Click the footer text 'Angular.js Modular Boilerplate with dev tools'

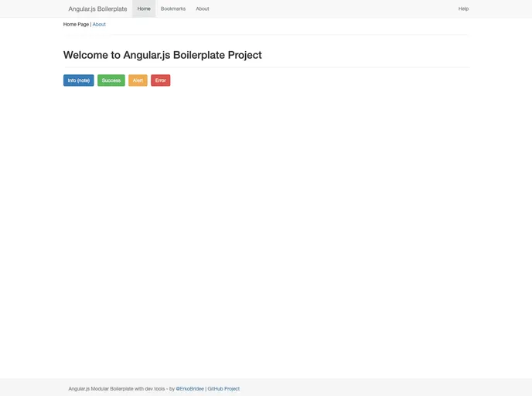117,389
